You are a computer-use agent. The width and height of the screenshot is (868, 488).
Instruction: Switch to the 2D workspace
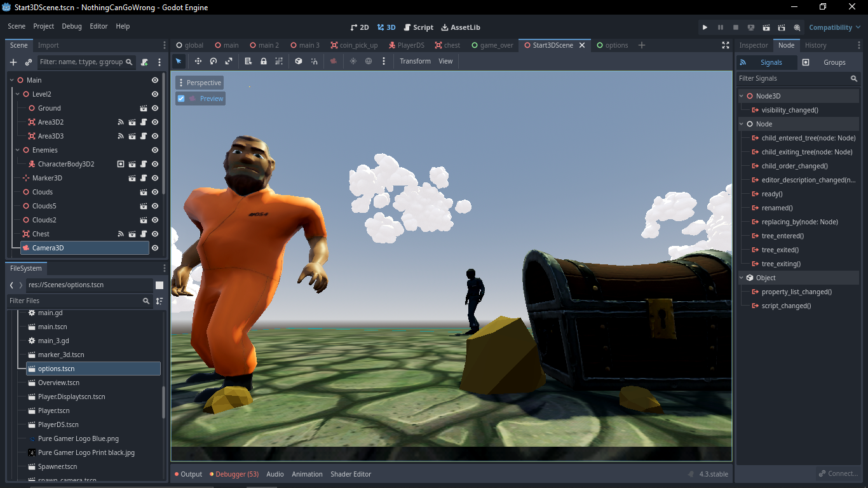(360, 27)
